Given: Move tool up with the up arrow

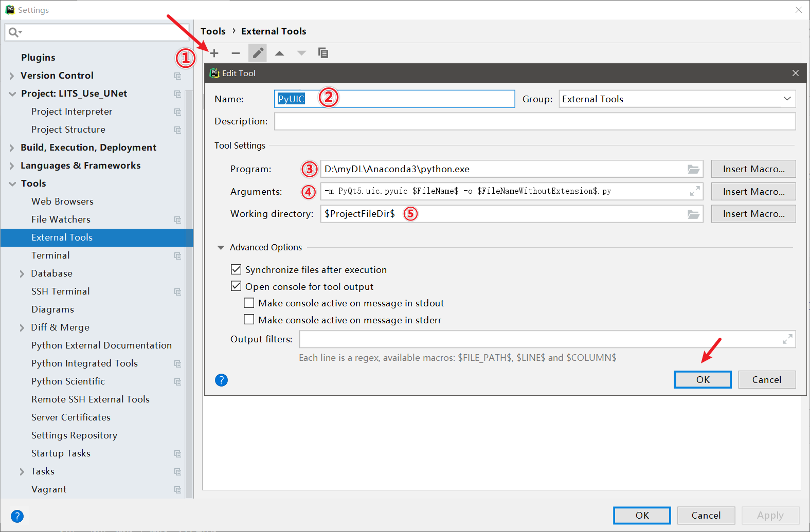Looking at the screenshot, I should pyautogui.click(x=279, y=53).
